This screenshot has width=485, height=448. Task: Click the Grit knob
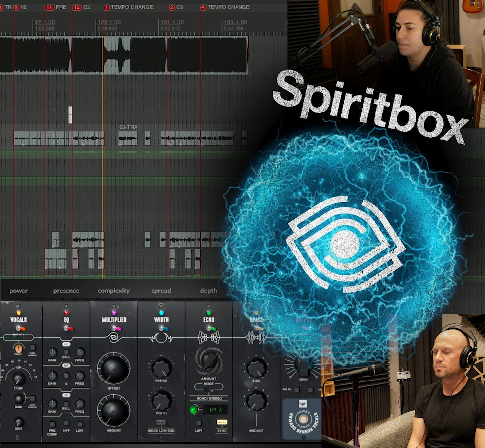[19, 422]
